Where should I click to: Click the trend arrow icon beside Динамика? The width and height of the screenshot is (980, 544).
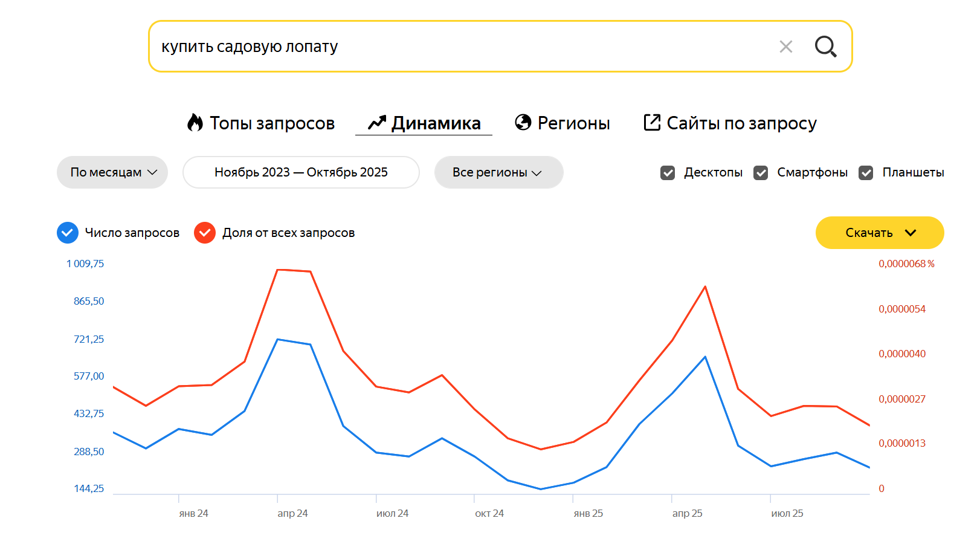pyautogui.click(x=377, y=123)
